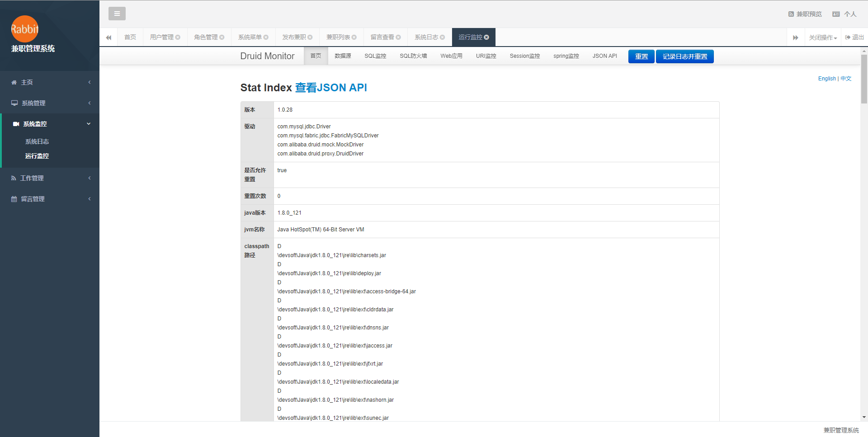
Task: Click the Rabbit logo
Action: pos(25,29)
